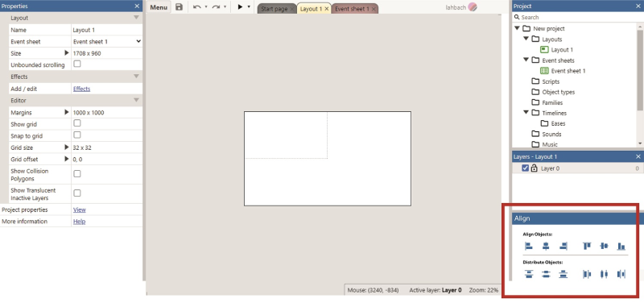Align selected objects to left edges
The width and height of the screenshot is (644, 303).
click(529, 247)
